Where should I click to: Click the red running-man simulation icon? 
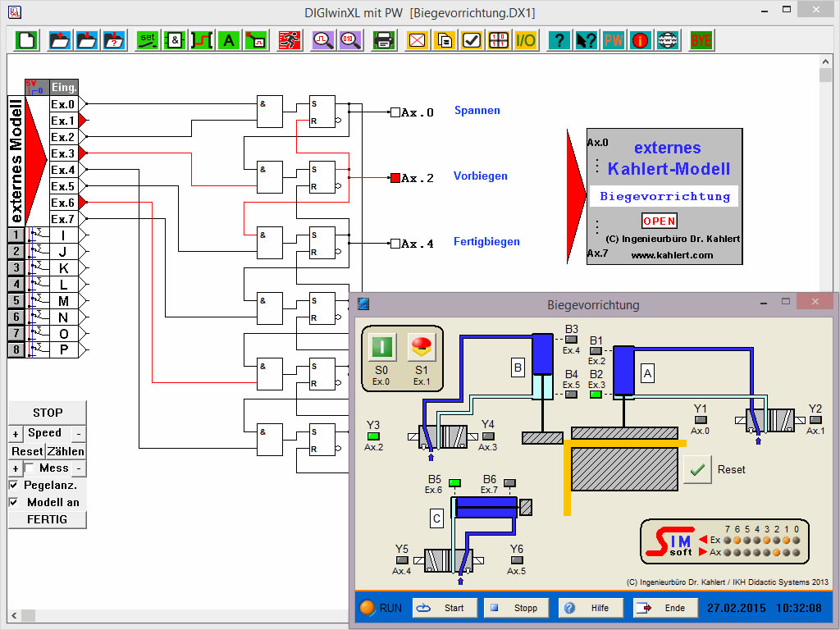point(288,39)
